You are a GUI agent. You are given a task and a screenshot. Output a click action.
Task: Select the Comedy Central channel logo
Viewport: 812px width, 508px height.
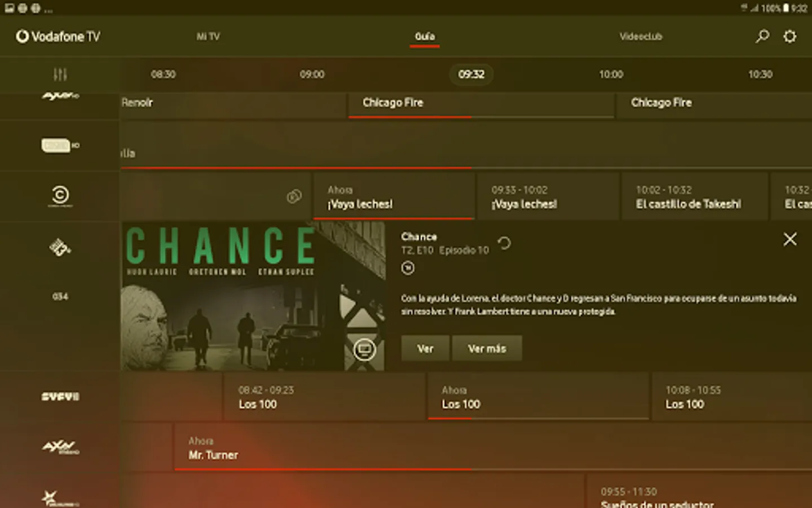point(60,196)
